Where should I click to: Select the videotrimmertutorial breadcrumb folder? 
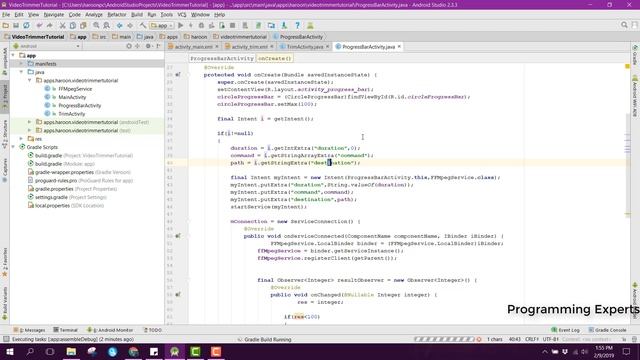point(240,37)
